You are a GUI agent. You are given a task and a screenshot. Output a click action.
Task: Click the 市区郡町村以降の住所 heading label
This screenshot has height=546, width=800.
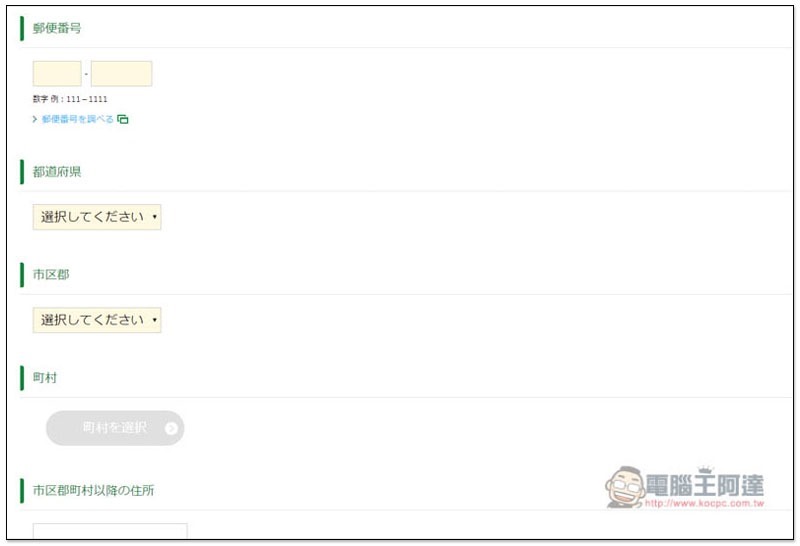click(x=93, y=491)
